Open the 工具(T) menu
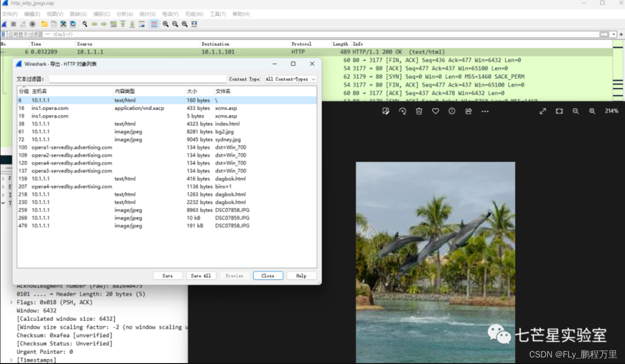 218,14
